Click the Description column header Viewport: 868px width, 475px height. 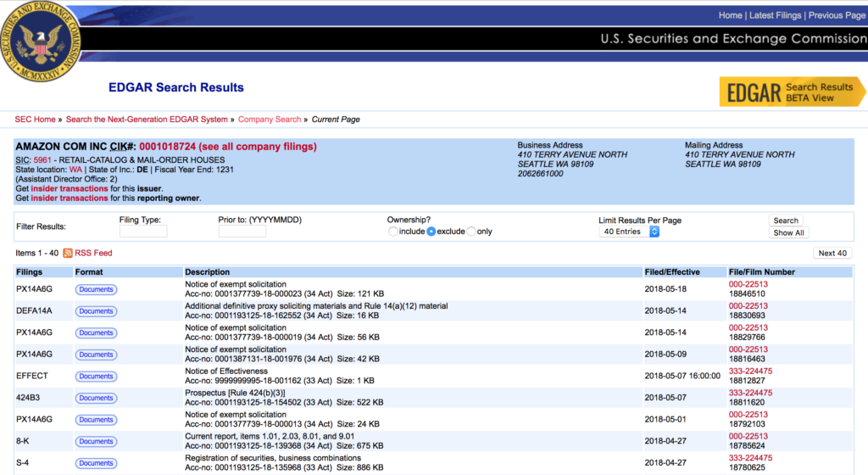pos(208,272)
